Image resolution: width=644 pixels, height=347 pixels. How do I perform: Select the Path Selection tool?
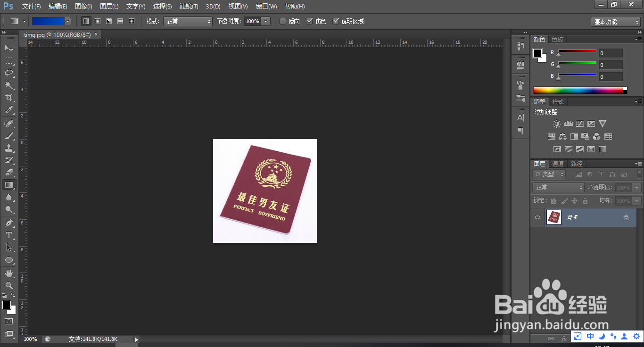click(9, 248)
